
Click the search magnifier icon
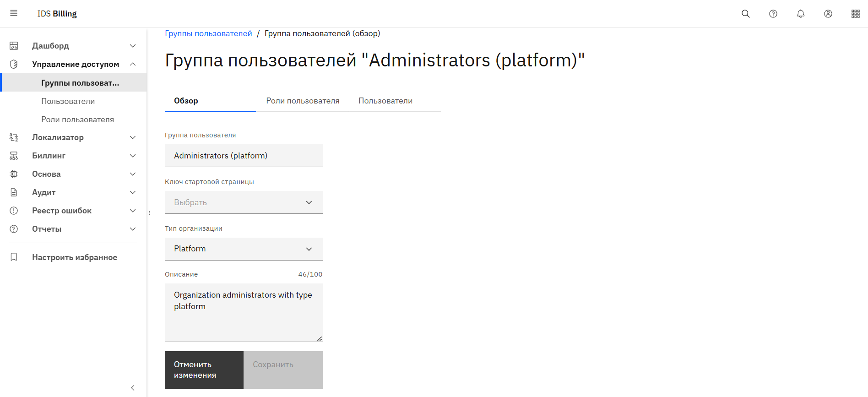coord(746,14)
